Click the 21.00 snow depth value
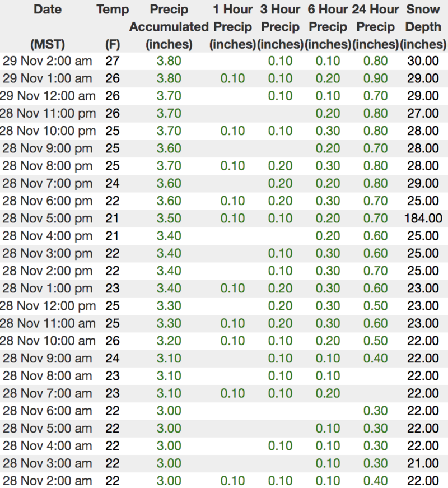The height and width of the screenshot is (488, 448). click(423, 463)
